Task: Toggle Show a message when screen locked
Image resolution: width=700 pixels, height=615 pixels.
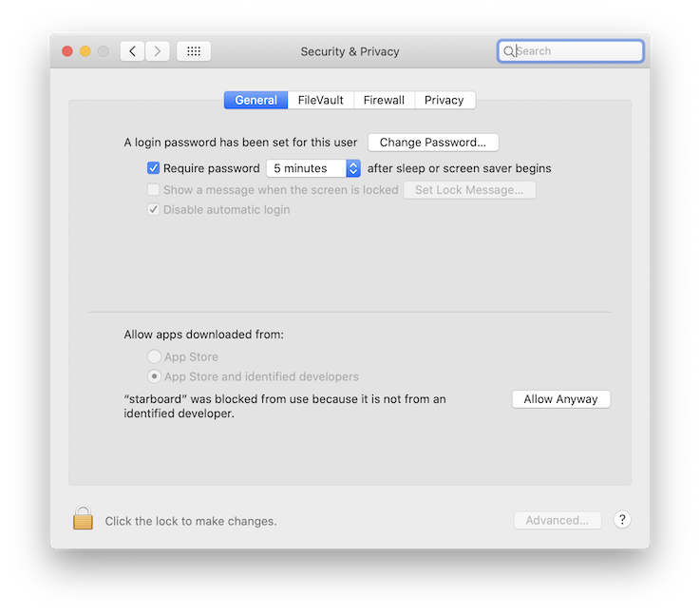Action: point(153,190)
